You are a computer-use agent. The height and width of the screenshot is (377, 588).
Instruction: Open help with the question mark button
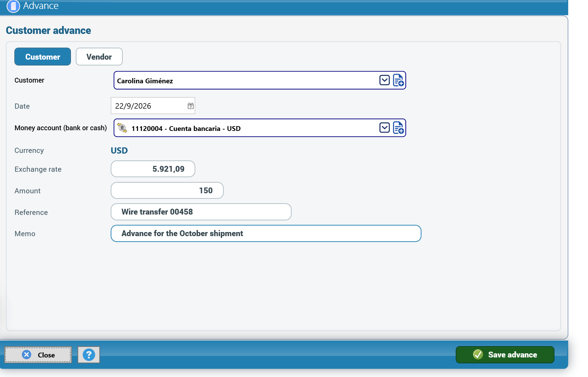coord(89,355)
